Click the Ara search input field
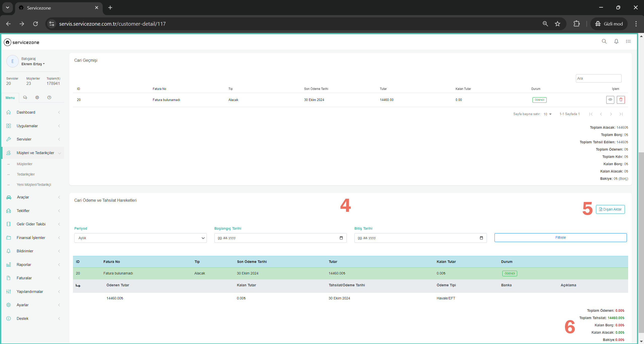This screenshot has height=344, width=644. (598, 78)
